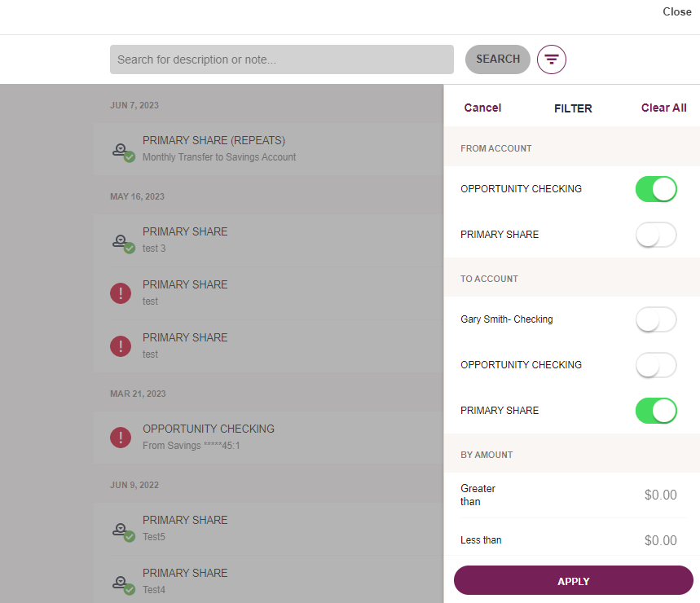This screenshot has width=700, height=603.
Task: Edit the Less than amount value
Action: click(x=660, y=540)
